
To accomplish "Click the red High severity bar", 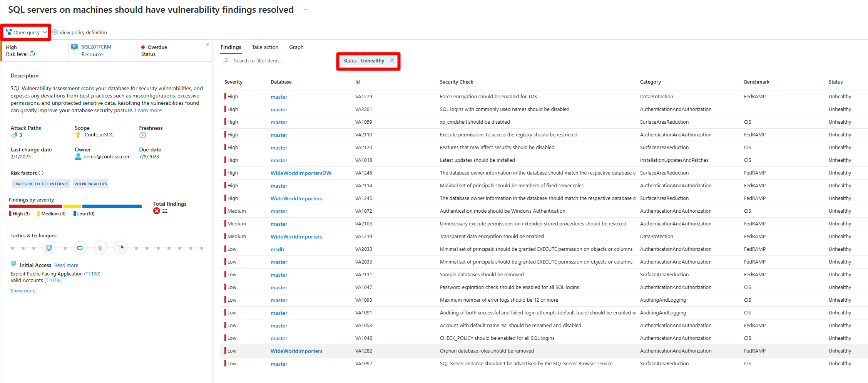I will [x=35, y=206].
